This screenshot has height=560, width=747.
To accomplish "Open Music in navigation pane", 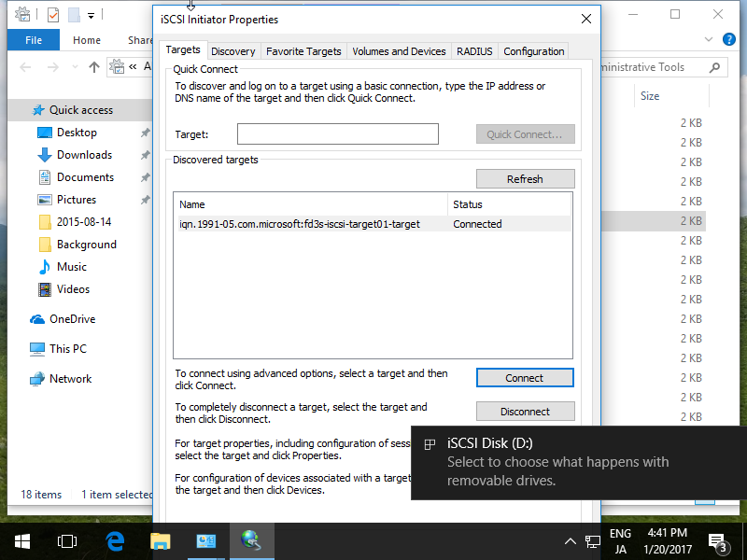I will (x=71, y=267).
